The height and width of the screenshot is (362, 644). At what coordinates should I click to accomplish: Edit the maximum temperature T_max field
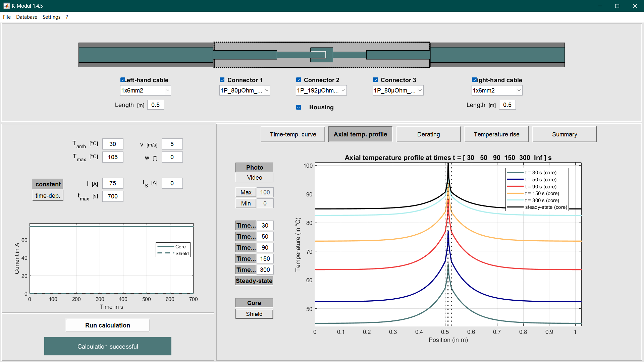pyautogui.click(x=113, y=157)
